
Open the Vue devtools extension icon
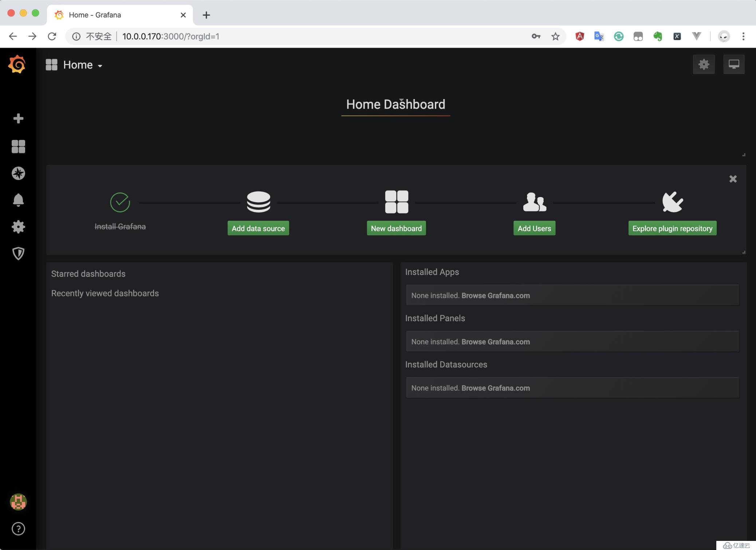pos(696,36)
